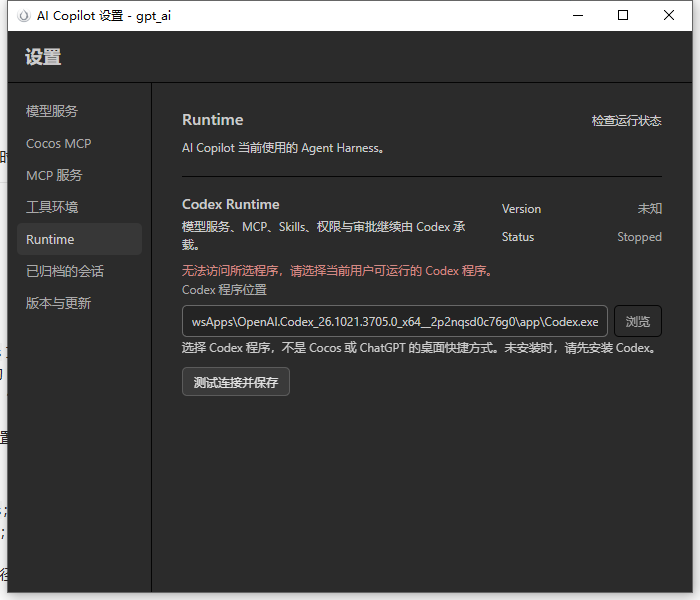Click the 测试连接并保存 button
This screenshot has width=700, height=600.
(236, 382)
